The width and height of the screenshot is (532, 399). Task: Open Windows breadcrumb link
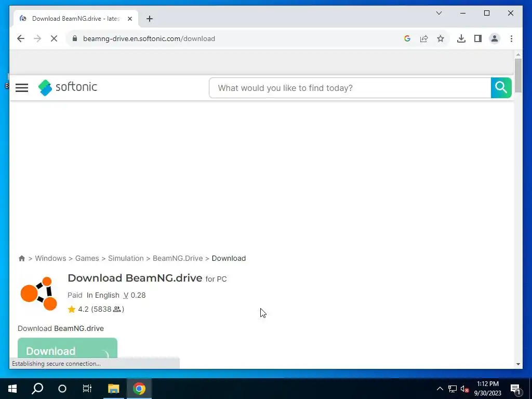[x=50, y=258]
